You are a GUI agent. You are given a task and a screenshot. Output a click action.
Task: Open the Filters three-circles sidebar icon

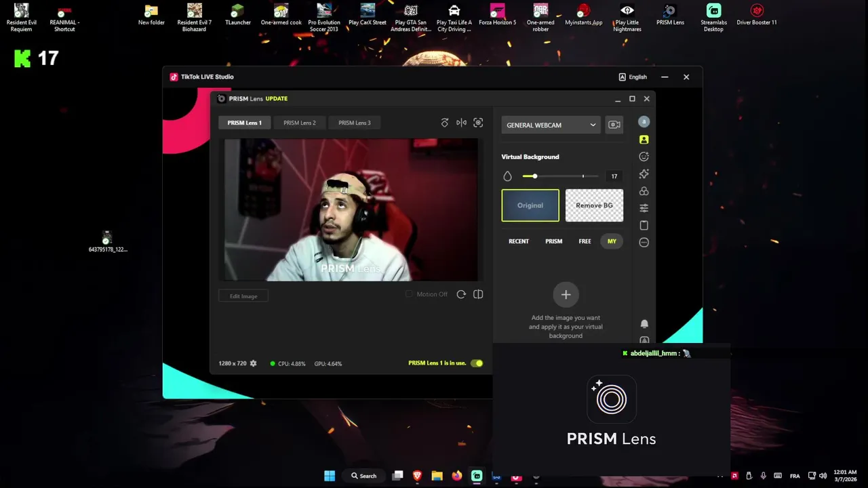(644, 191)
